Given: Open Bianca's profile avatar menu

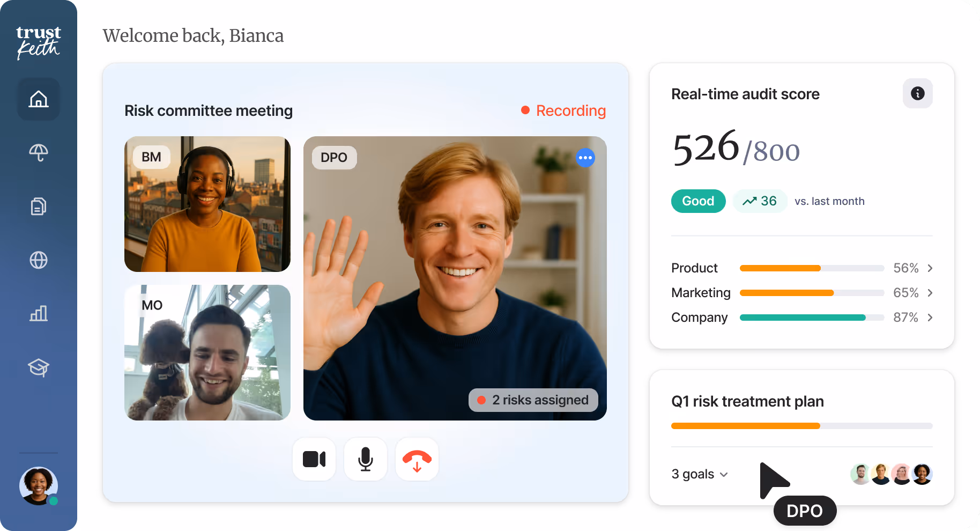Looking at the screenshot, I should click(x=38, y=486).
